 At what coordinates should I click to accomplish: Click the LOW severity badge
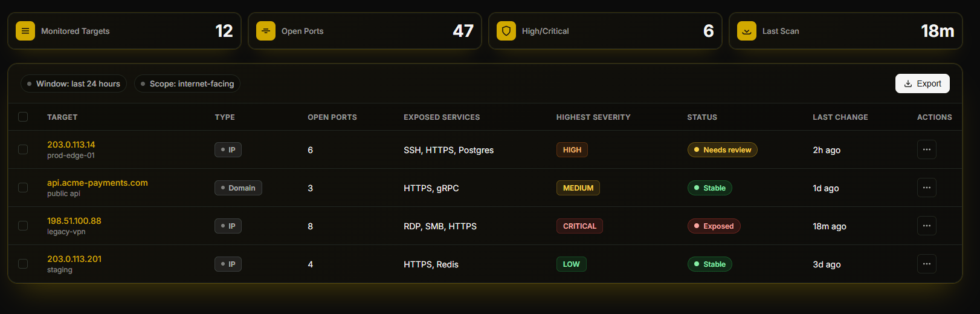pos(572,264)
